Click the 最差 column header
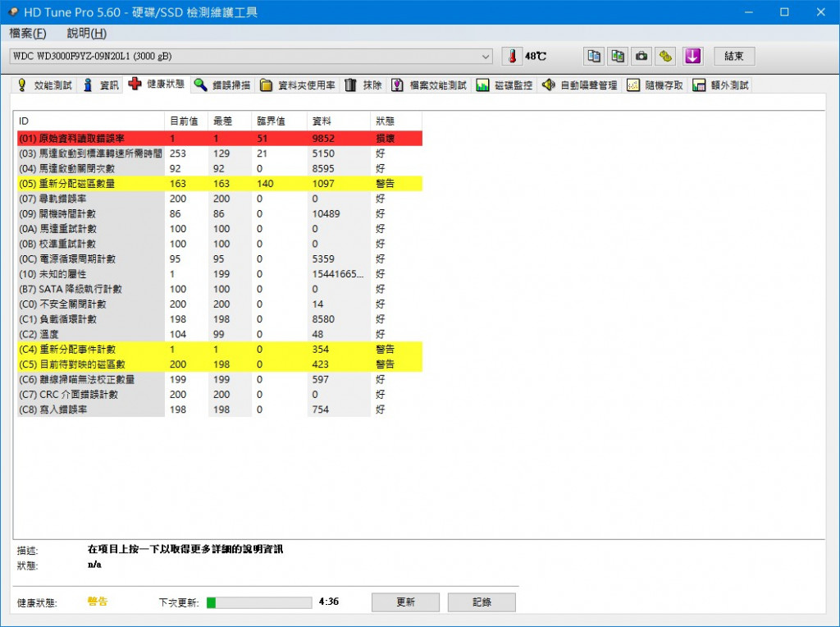The width and height of the screenshot is (840, 627). click(x=230, y=121)
